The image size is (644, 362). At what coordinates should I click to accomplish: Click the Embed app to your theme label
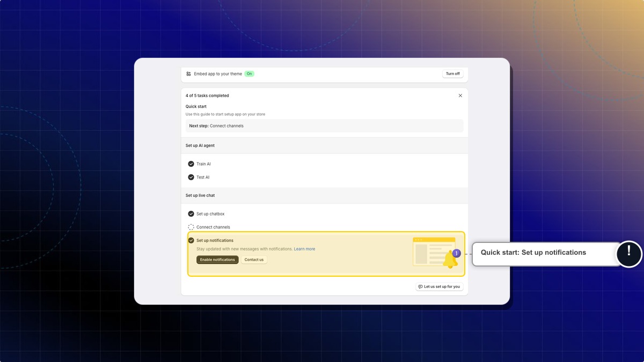(x=218, y=73)
